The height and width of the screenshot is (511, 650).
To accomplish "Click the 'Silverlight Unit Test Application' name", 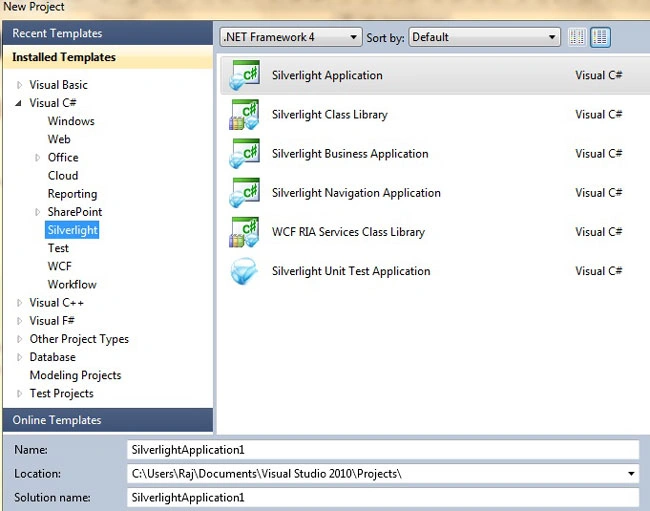I will [351, 271].
